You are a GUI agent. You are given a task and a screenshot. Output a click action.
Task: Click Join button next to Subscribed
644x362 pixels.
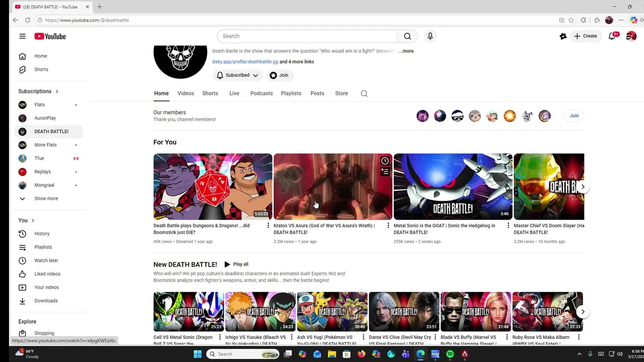pos(279,75)
